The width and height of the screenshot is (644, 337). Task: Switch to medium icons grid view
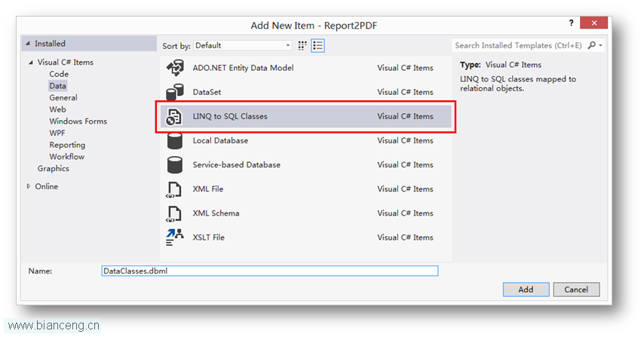click(x=302, y=45)
